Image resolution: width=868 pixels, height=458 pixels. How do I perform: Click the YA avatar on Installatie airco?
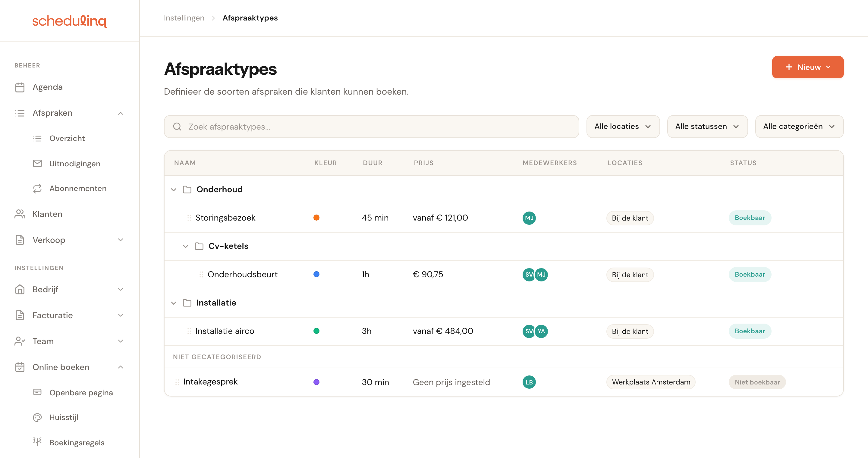(541, 331)
